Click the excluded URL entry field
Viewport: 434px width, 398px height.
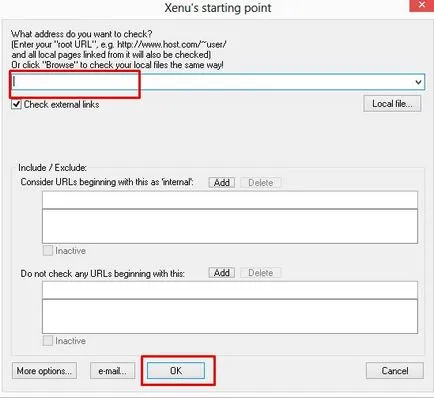[x=230, y=290]
